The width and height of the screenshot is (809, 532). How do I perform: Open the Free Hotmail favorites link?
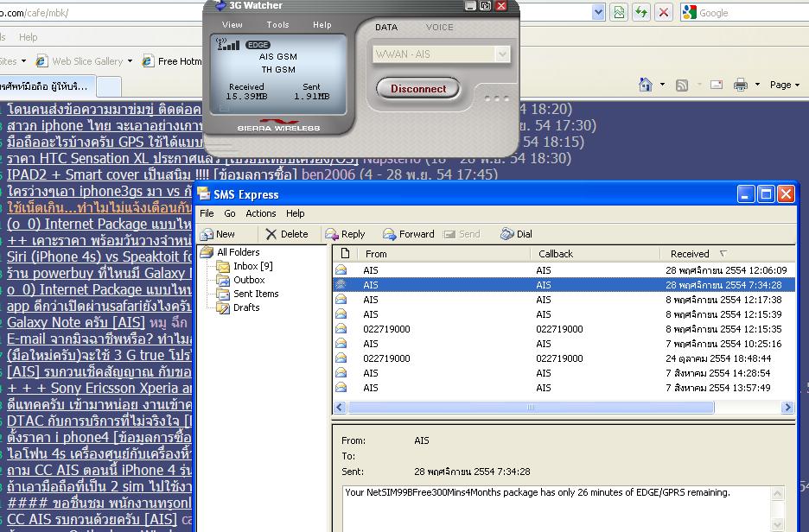(x=172, y=61)
